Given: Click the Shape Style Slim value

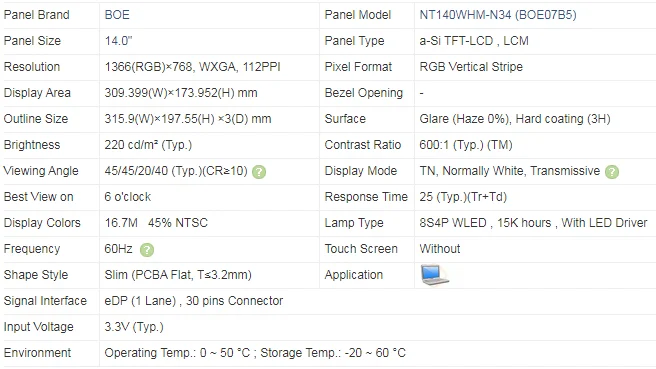Looking at the screenshot, I should coord(178,275).
